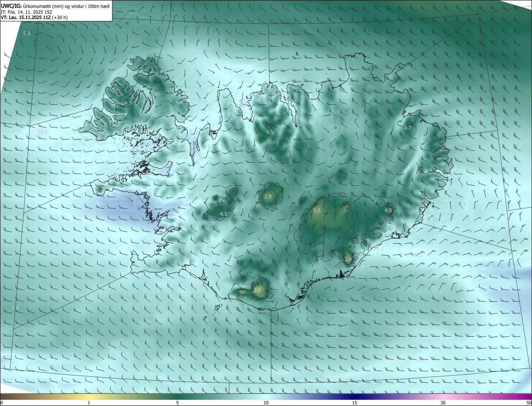Click the 7.4 value in the lower-left ocean
Image resolution: width=532 pixels, height=406 pixels.
point(15,308)
